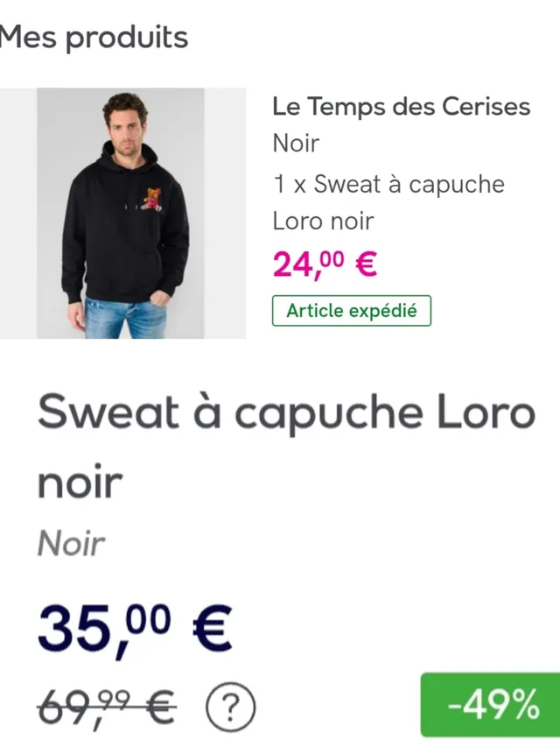Select the Le Temps des Cerises brand name

pos(401,107)
